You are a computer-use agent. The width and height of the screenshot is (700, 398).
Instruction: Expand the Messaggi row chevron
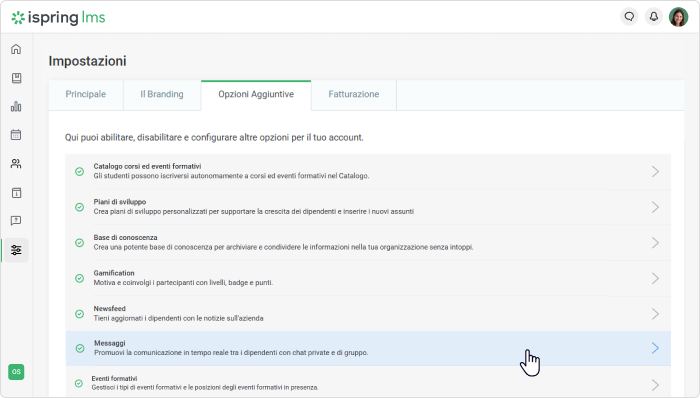click(655, 348)
